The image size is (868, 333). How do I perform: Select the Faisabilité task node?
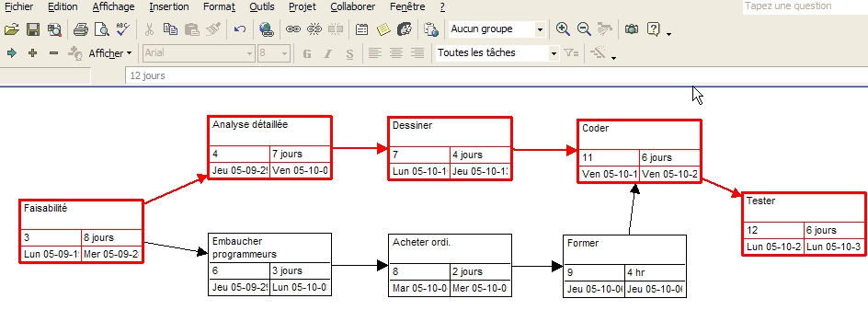point(81,231)
